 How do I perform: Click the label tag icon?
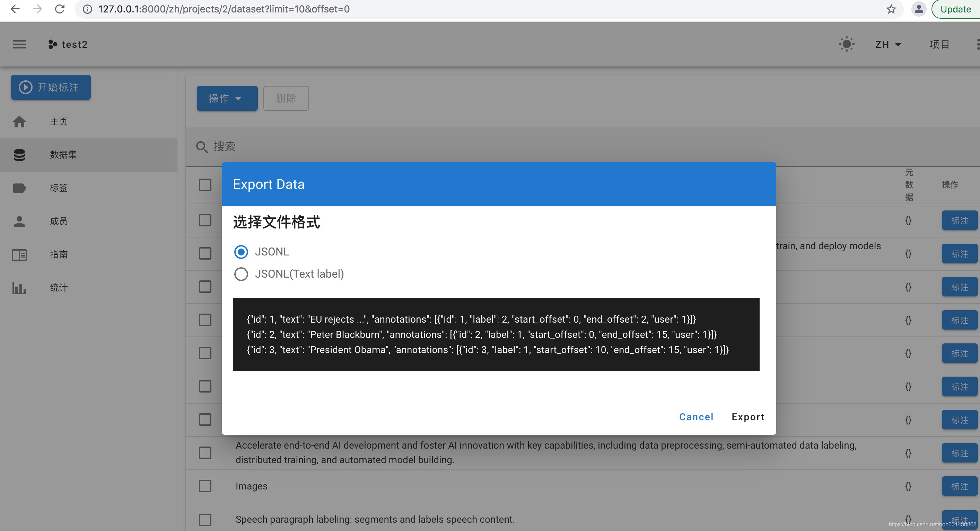(x=19, y=188)
